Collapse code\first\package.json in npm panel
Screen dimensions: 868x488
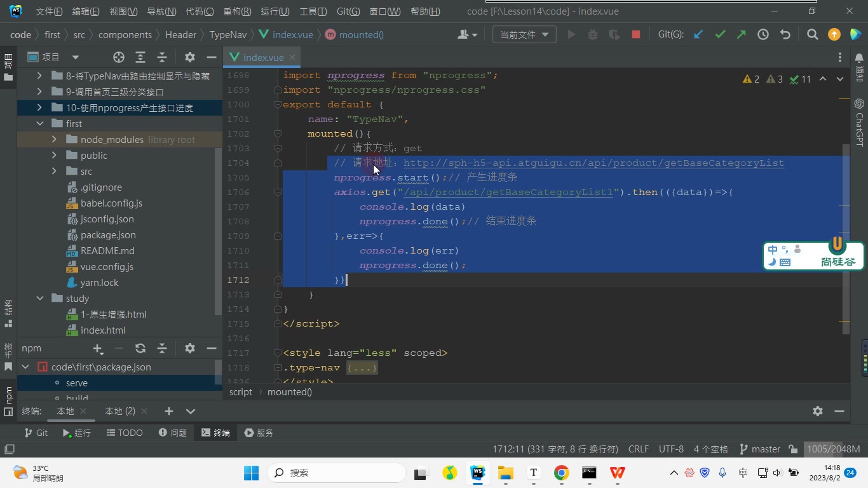click(25, 367)
